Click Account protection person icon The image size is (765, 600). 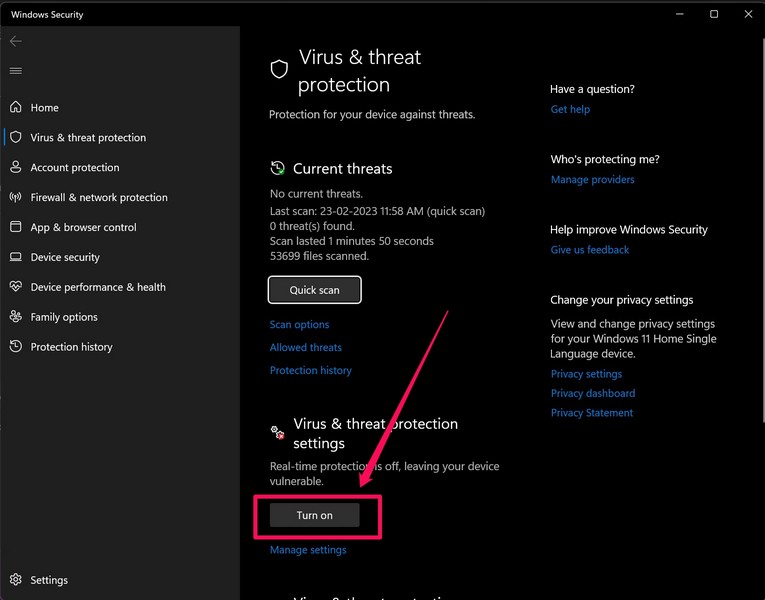click(16, 168)
